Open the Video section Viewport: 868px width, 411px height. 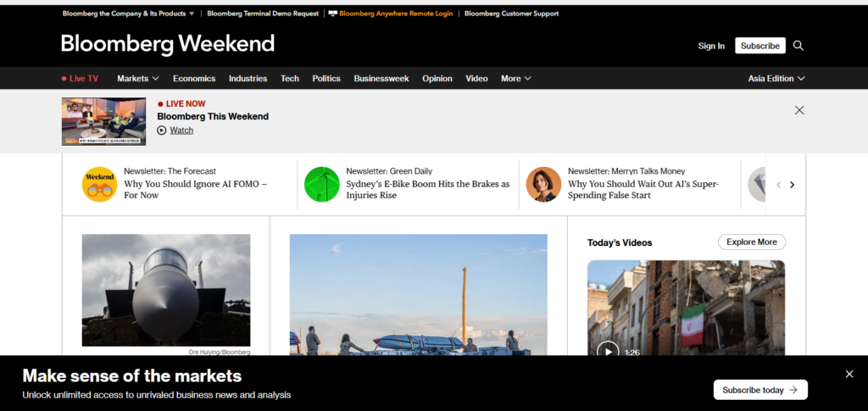coord(476,79)
